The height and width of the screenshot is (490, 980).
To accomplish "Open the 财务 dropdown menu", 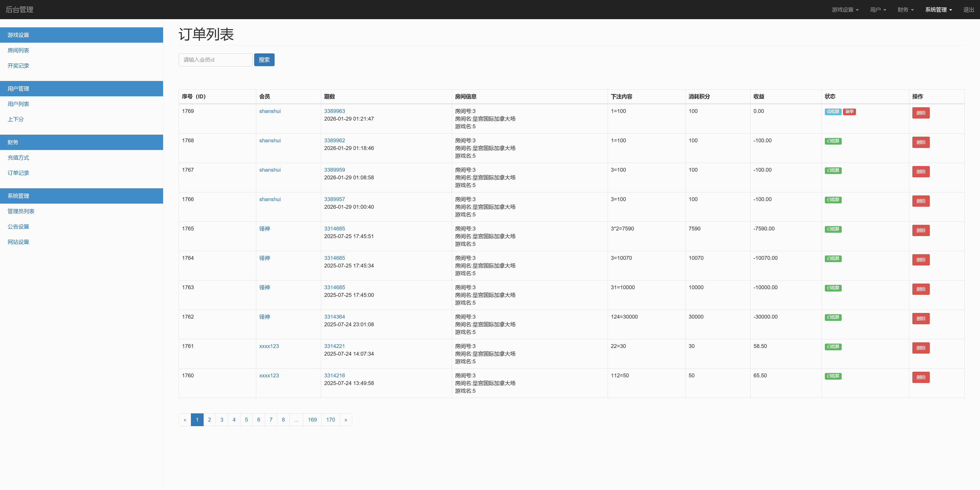I will (905, 9).
